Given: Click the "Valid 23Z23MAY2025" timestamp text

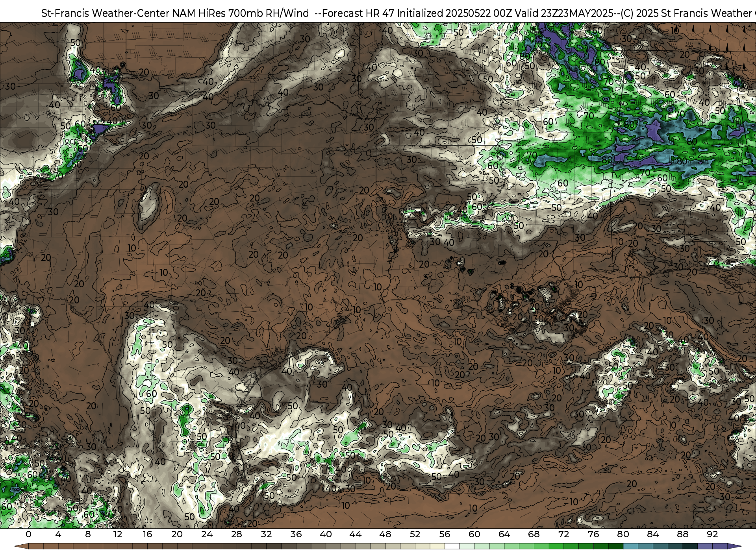Looking at the screenshot, I should (563, 13).
